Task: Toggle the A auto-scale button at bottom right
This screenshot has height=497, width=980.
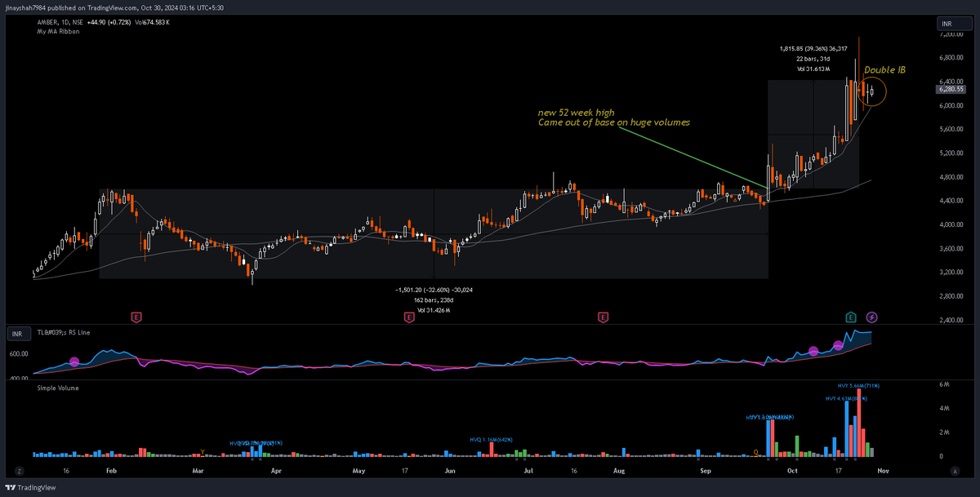Action: pos(954,471)
